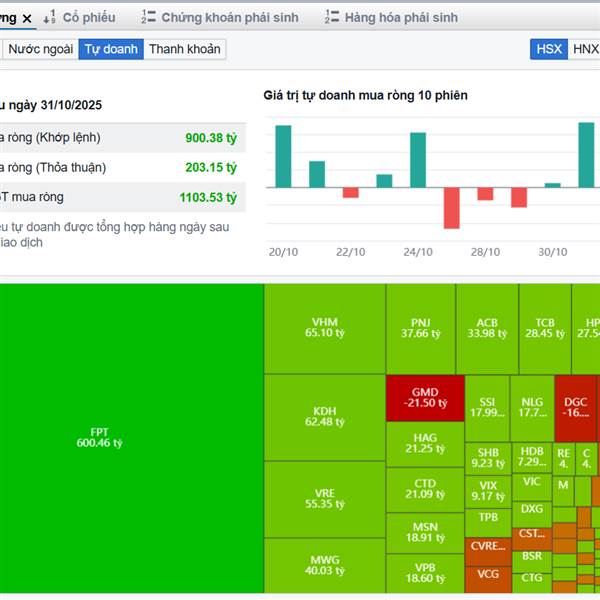Switch exchange to HNX
Image resolution: width=600 pixels, height=600 pixels.
[585, 49]
